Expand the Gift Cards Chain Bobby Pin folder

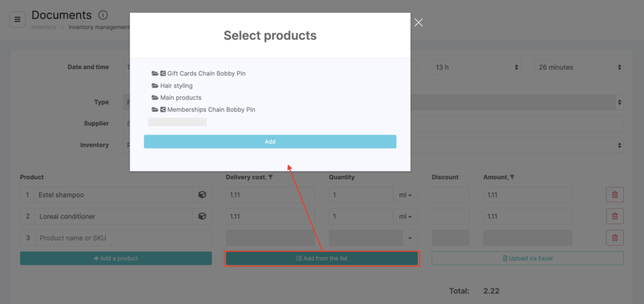[x=201, y=73]
